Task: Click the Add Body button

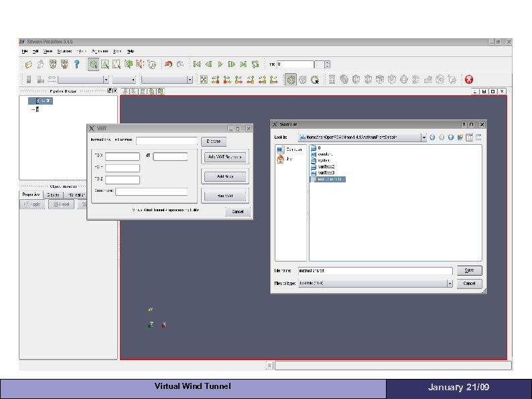Action: 225,176
